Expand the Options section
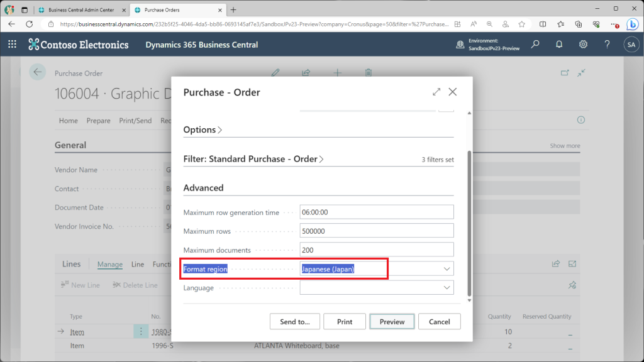Viewport: 644px width, 362px height. pos(203,129)
